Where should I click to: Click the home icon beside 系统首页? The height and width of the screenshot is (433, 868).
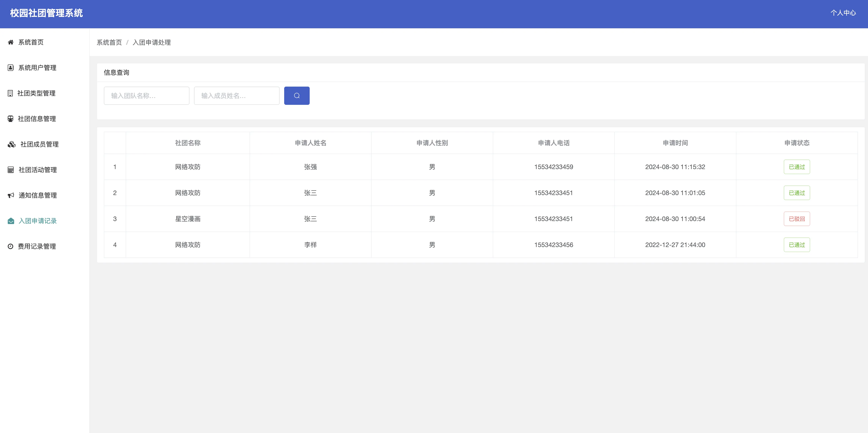(11, 42)
